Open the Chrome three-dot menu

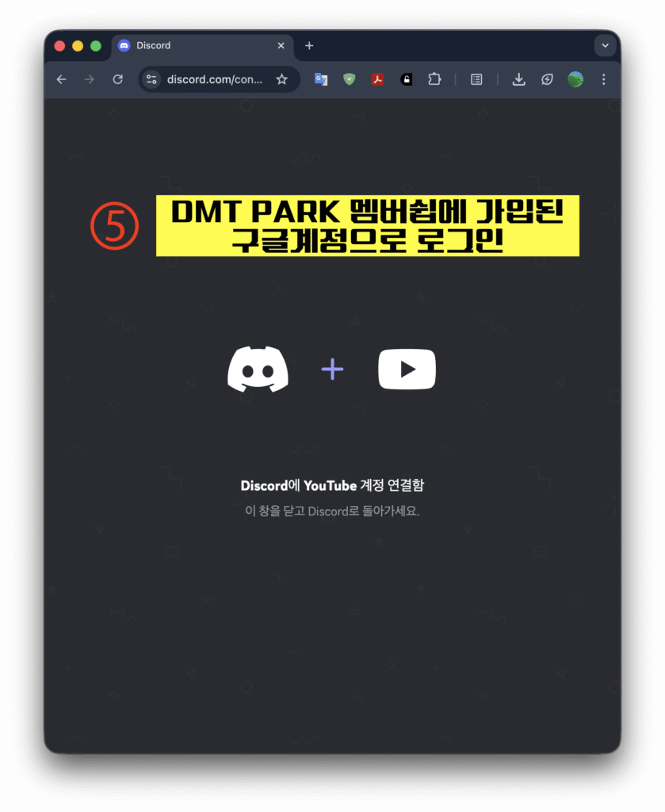click(x=604, y=79)
